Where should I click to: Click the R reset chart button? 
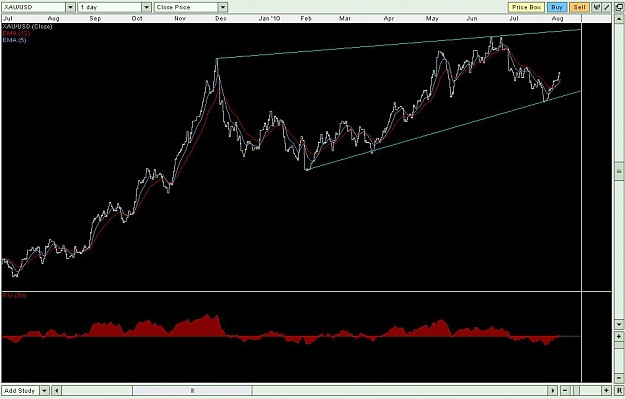[619, 391]
